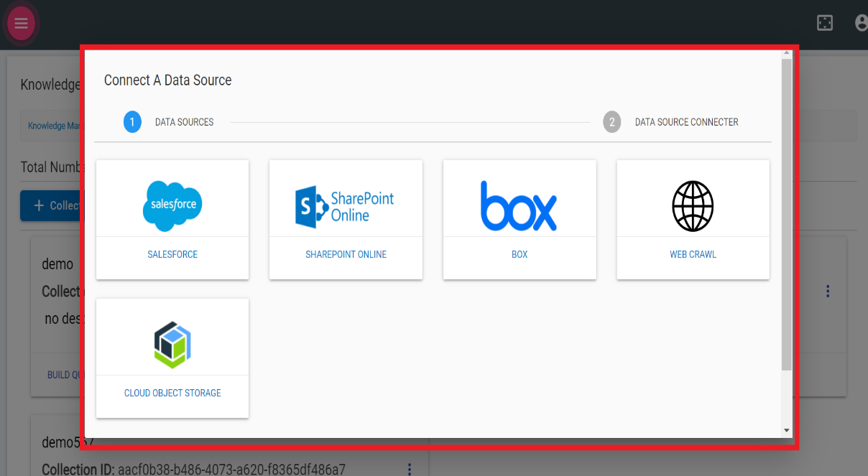
Task: Open the hamburger navigation menu
Action: coord(20,23)
